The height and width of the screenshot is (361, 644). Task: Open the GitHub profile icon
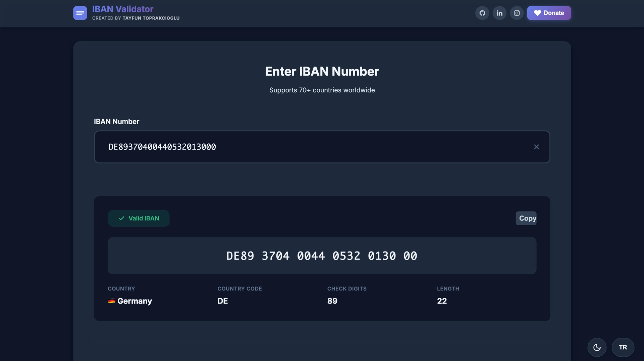pyautogui.click(x=482, y=13)
